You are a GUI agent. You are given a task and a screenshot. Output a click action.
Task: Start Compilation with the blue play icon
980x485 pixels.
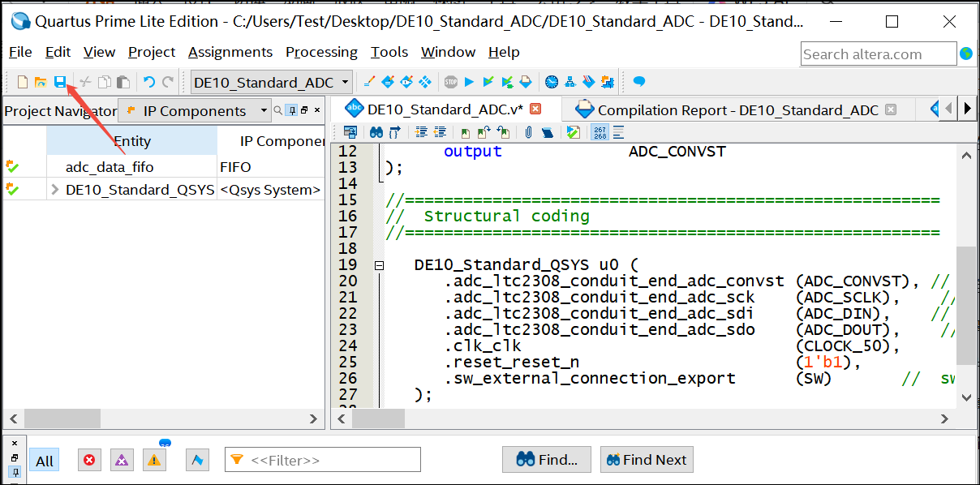tap(469, 82)
